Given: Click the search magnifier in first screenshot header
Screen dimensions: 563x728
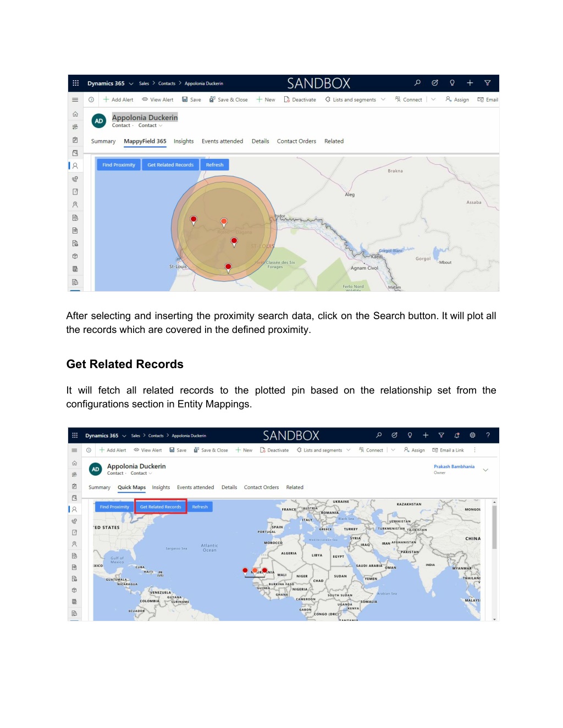Looking at the screenshot, I should pos(417,83).
